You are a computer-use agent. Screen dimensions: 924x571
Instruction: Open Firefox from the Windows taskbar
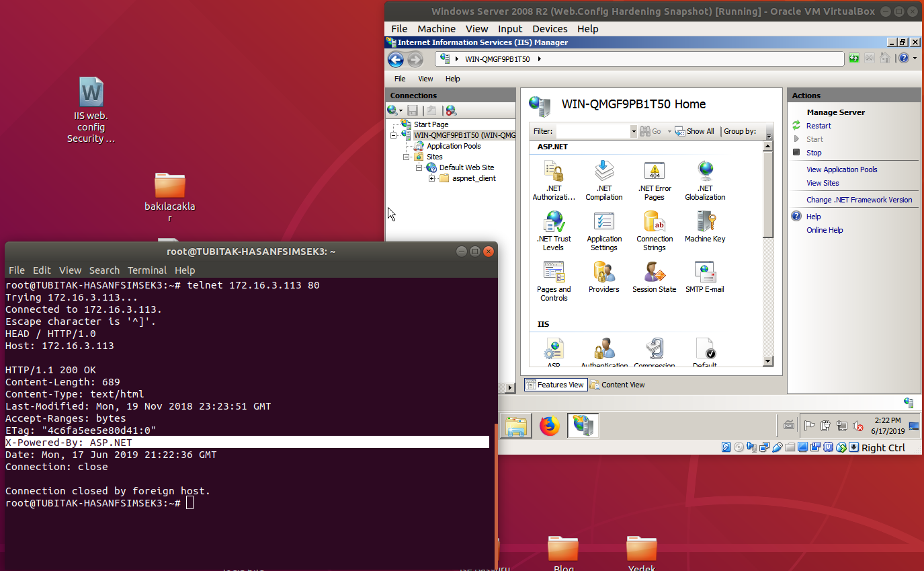coord(550,426)
